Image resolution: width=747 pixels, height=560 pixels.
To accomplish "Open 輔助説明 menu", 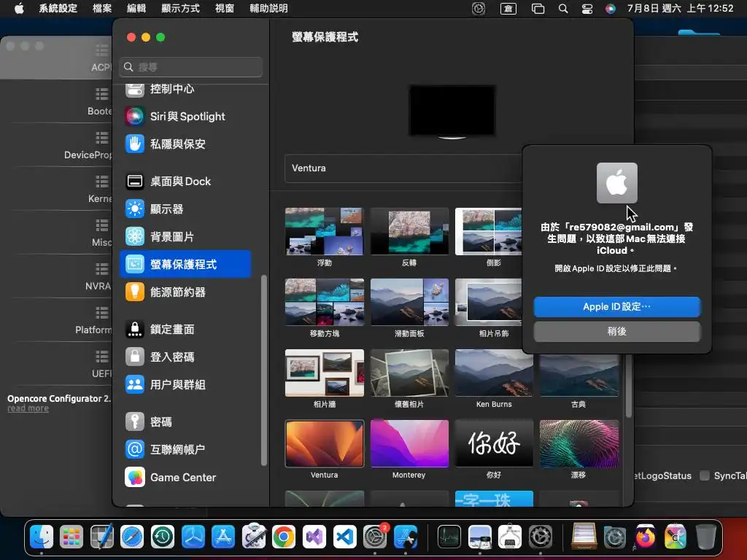I will (268, 8).
